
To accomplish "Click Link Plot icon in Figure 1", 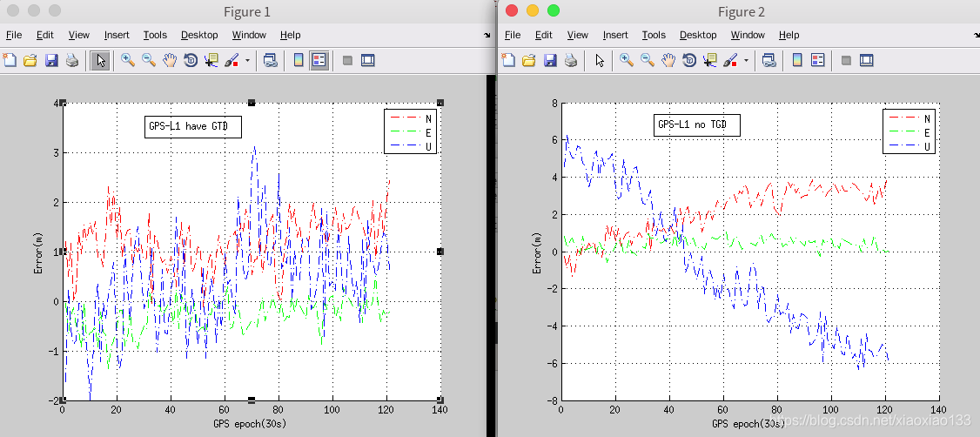I will [x=270, y=60].
